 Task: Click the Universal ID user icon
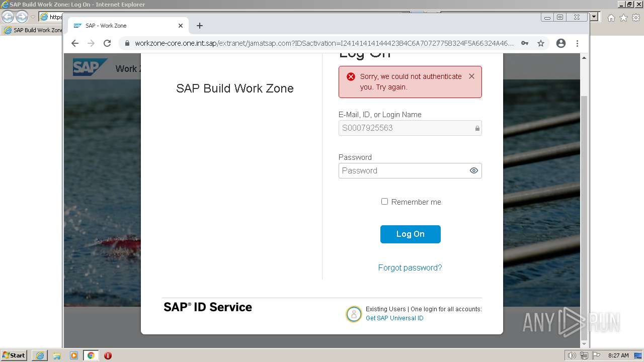(x=354, y=314)
